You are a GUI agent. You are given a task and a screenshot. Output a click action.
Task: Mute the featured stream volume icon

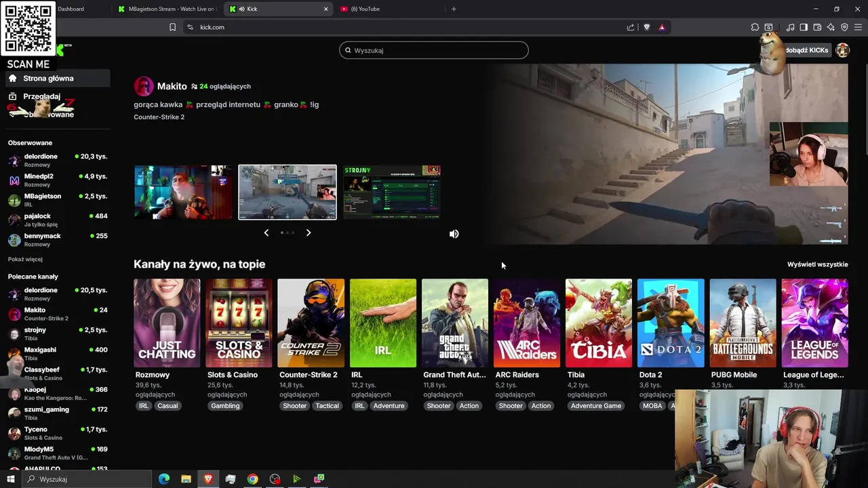coord(454,234)
